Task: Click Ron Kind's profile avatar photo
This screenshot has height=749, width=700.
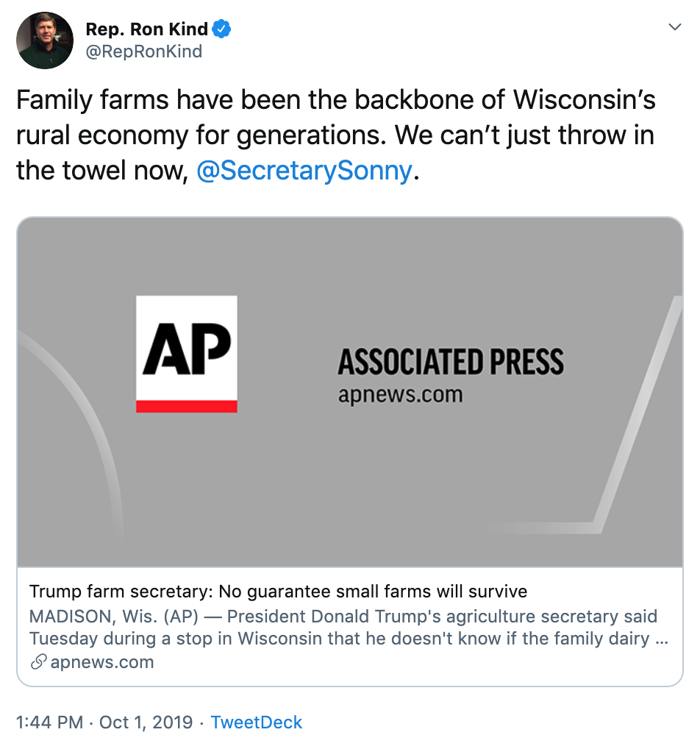Action: (45, 40)
